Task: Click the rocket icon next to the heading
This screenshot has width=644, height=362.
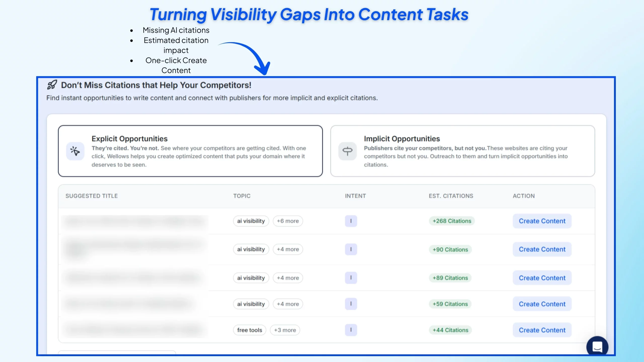Action: click(x=52, y=85)
